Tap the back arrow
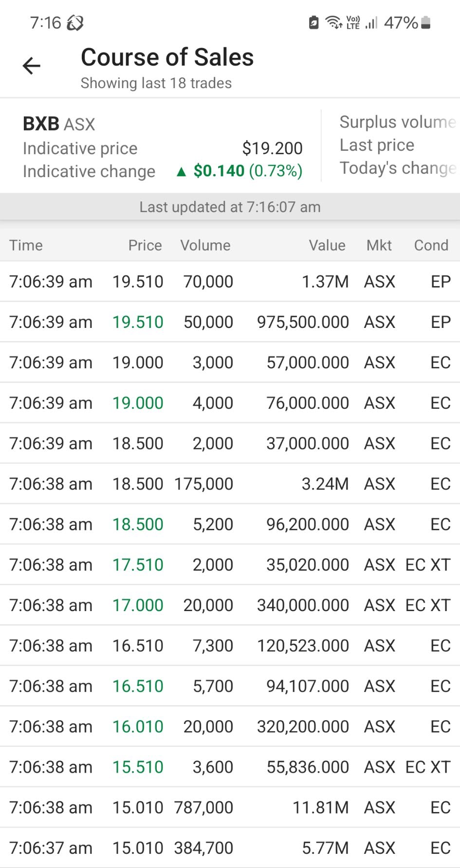This screenshot has height=868, width=460. (x=32, y=66)
